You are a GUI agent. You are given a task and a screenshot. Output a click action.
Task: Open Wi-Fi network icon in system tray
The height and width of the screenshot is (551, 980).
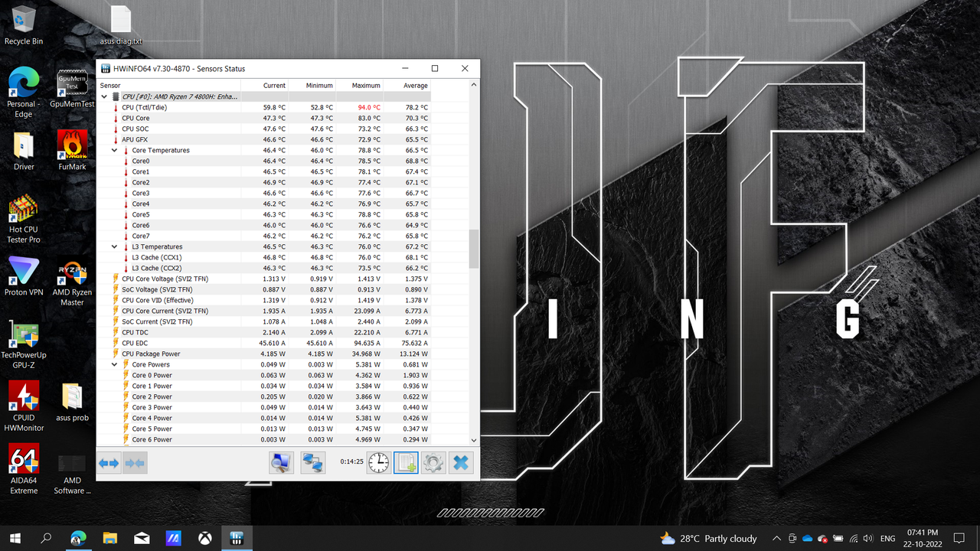pyautogui.click(x=854, y=538)
